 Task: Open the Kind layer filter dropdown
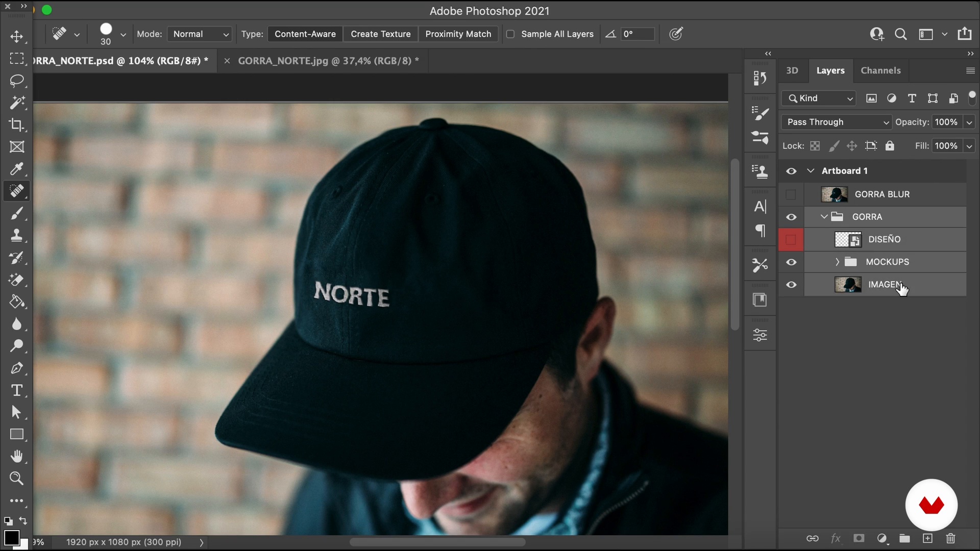818,98
